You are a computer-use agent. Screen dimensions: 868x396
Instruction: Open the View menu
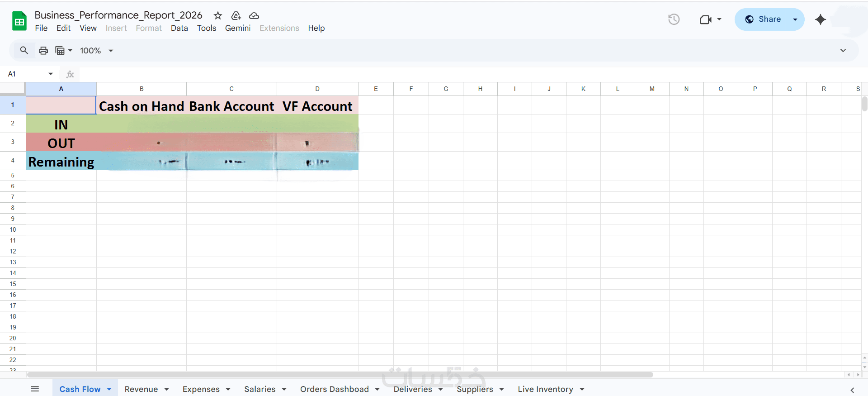88,28
